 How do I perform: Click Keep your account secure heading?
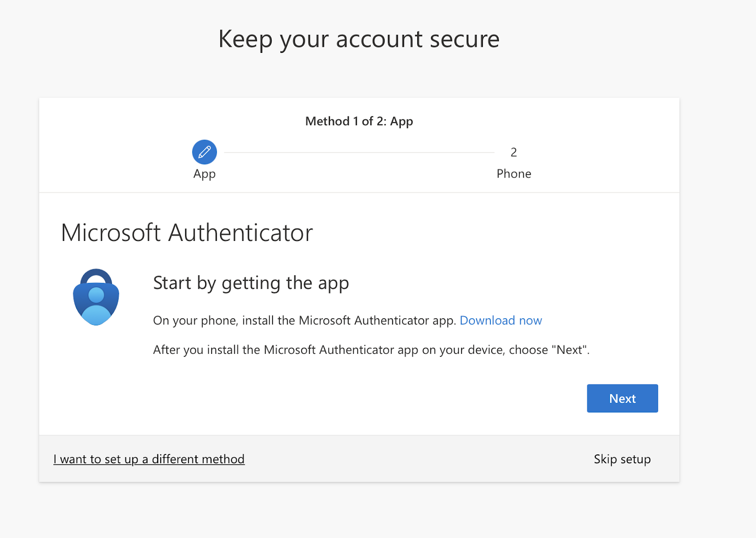pyautogui.click(x=359, y=39)
